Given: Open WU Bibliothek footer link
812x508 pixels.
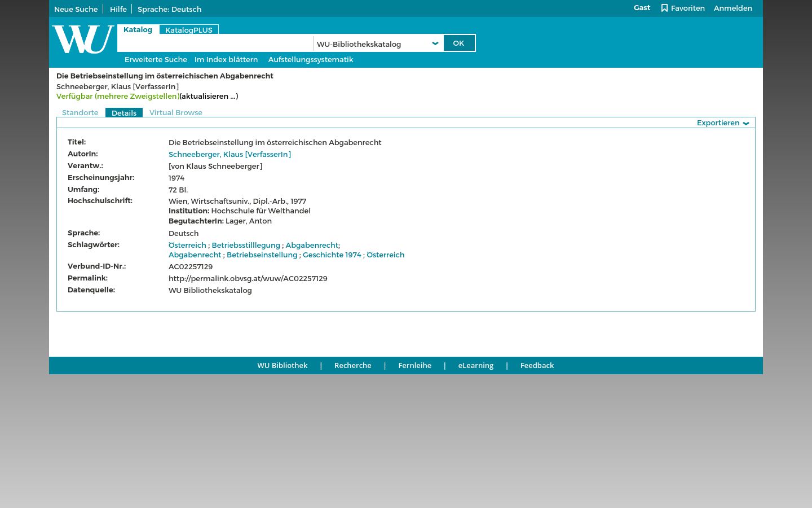Looking at the screenshot, I should [283, 365].
